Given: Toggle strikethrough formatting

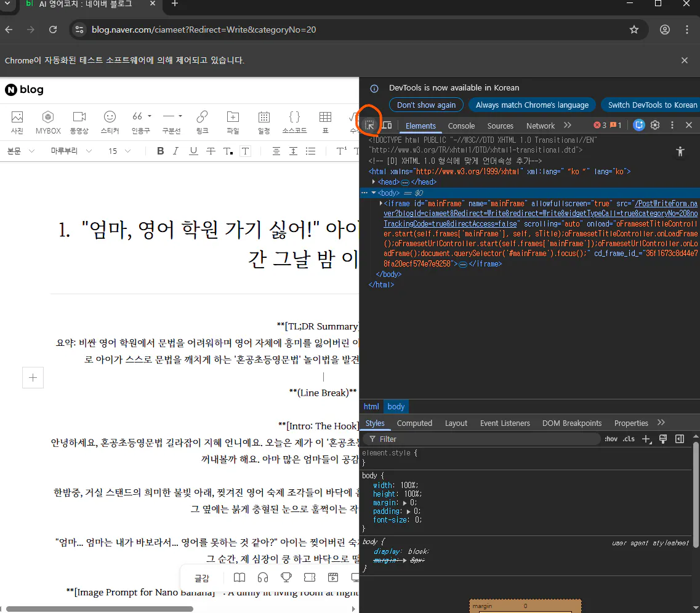Looking at the screenshot, I should point(211,151).
